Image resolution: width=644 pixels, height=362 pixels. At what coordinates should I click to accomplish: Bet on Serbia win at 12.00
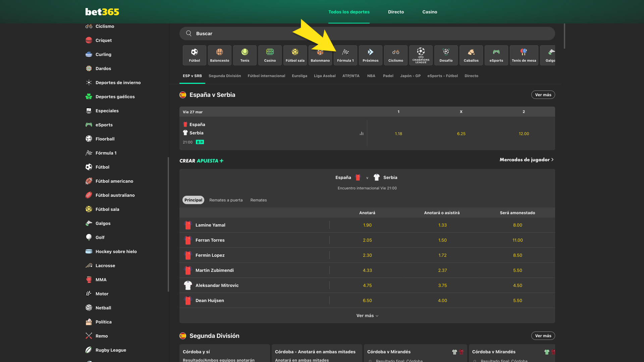click(524, 134)
